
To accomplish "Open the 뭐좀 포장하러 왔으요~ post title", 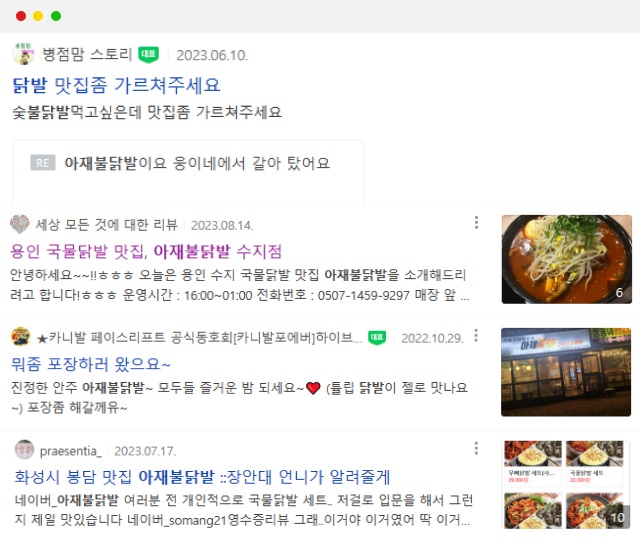I will 91,363.
